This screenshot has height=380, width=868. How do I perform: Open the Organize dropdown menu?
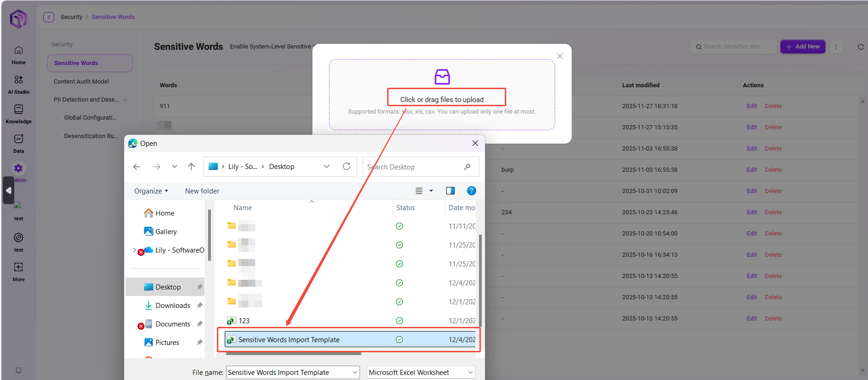(x=151, y=191)
